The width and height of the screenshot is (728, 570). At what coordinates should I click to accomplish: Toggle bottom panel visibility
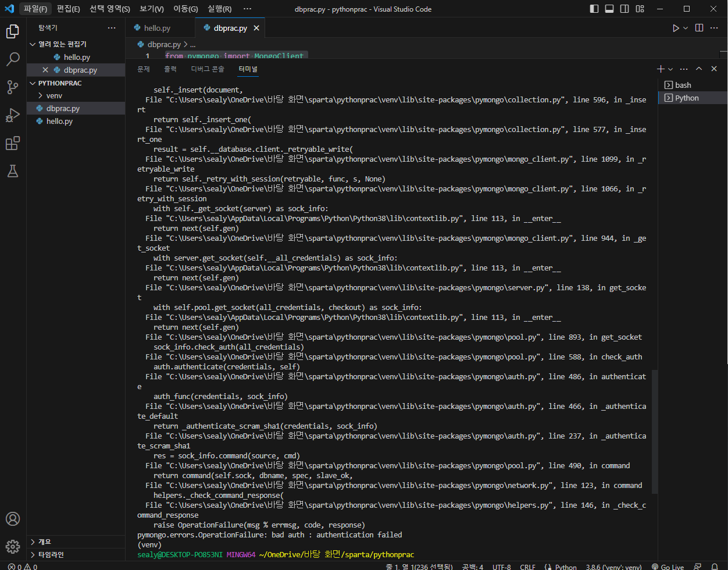pos(609,9)
